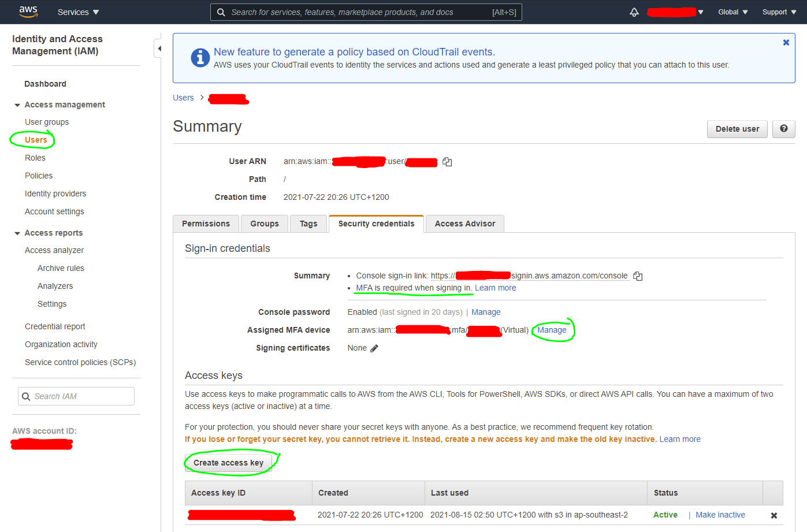The height and width of the screenshot is (532, 807).
Task: Open Roles in the sidebar
Action: click(x=35, y=158)
